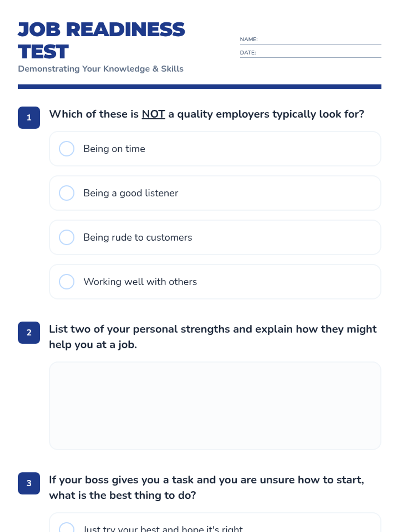Click the 'NAME:' label text

coord(249,39)
